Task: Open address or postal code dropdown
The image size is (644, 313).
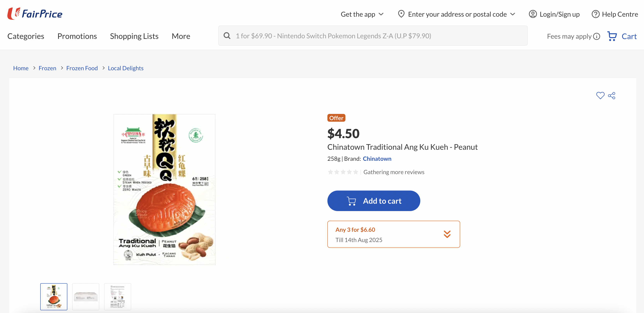Action: [512, 14]
